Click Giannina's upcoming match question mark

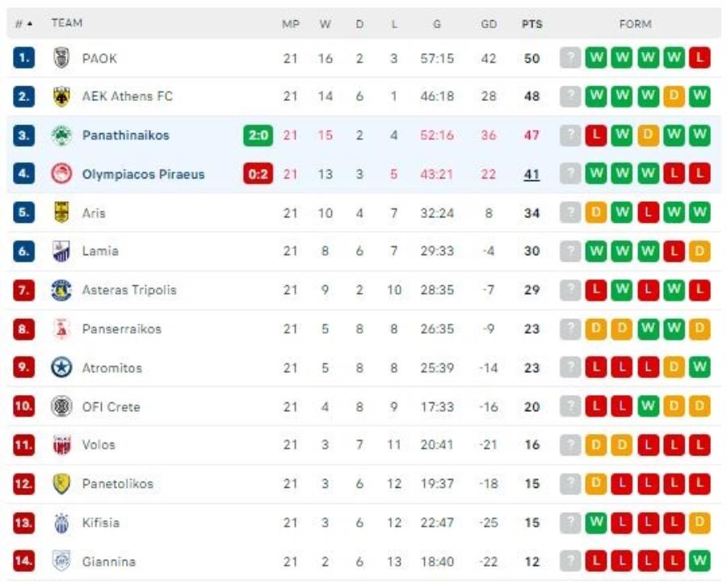click(570, 561)
